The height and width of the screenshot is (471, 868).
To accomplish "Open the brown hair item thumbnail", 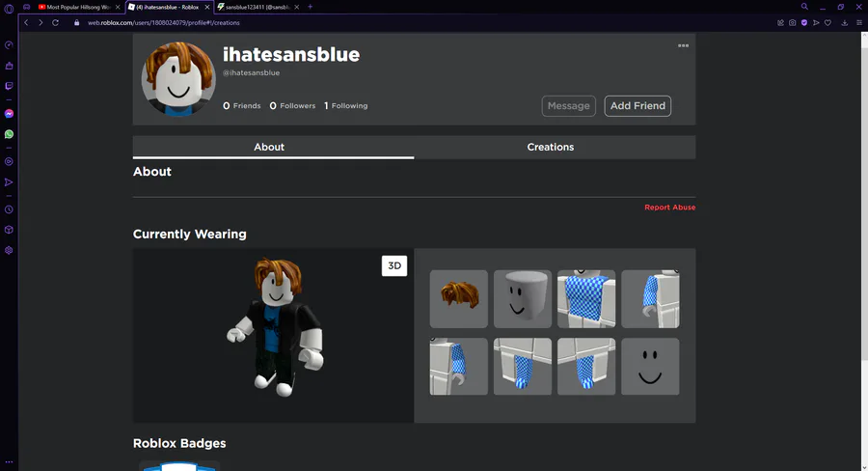I will (459, 298).
